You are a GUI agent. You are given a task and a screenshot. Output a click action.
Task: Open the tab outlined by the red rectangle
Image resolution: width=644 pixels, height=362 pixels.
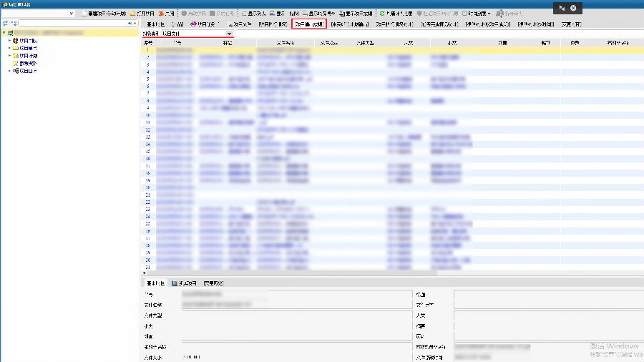(x=309, y=24)
